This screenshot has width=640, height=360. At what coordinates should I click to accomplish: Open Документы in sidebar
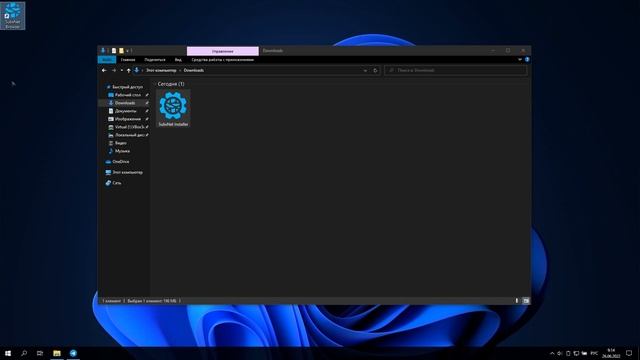[125, 111]
